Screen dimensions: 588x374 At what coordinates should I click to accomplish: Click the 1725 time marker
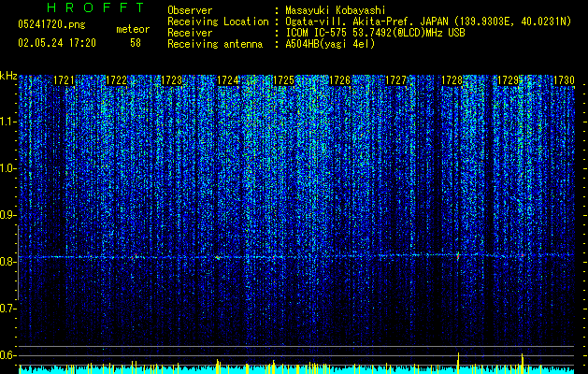(283, 80)
